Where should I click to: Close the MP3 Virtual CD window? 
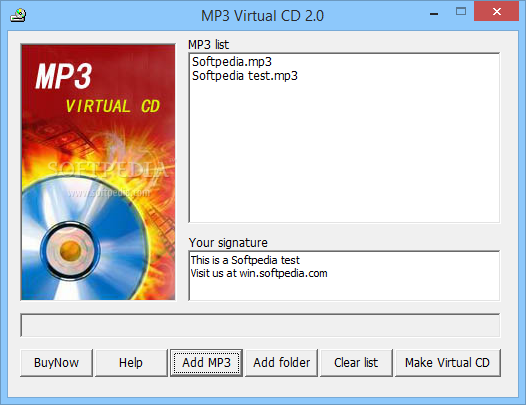click(496, 11)
